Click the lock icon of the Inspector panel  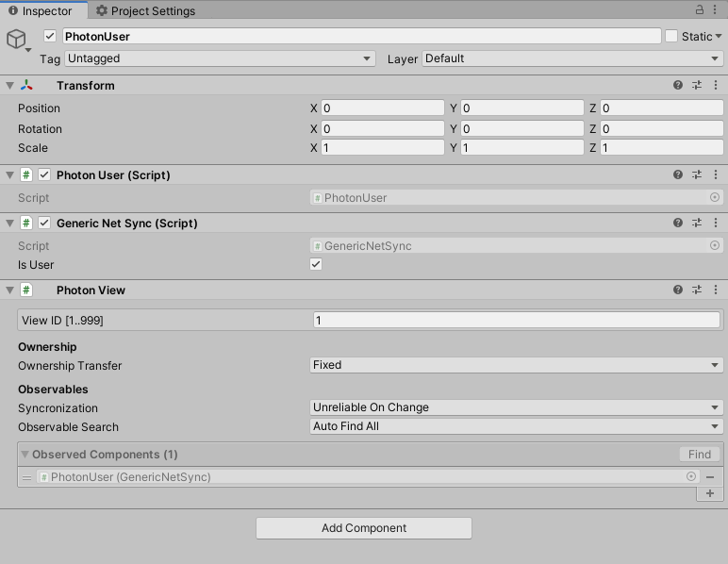pyautogui.click(x=700, y=9)
